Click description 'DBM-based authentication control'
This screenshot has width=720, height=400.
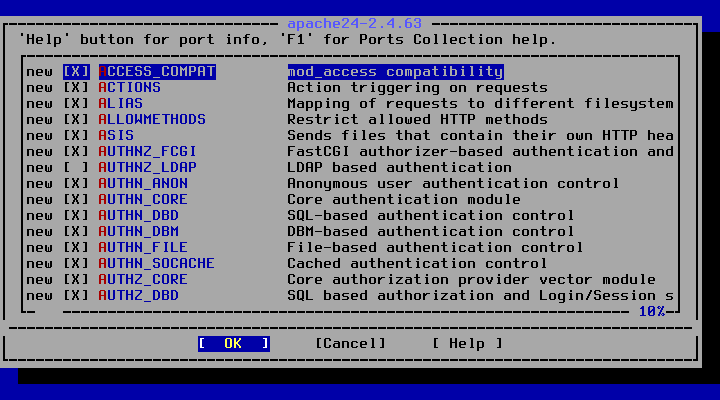[431, 231]
